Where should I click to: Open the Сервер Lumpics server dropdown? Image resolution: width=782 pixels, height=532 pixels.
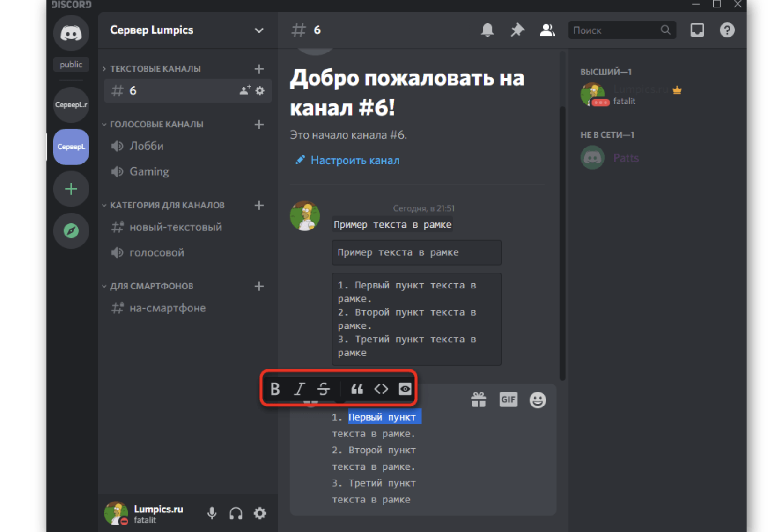click(x=258, y=30)
